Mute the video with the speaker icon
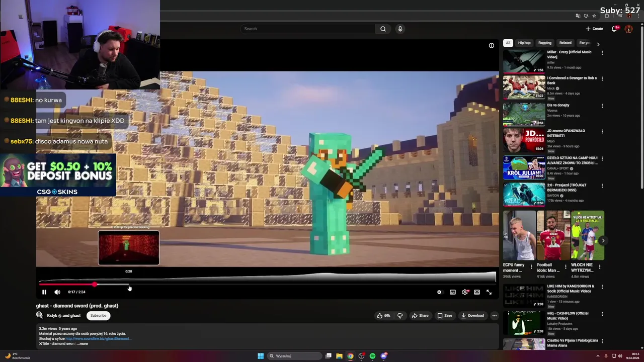 click(57, 292)
